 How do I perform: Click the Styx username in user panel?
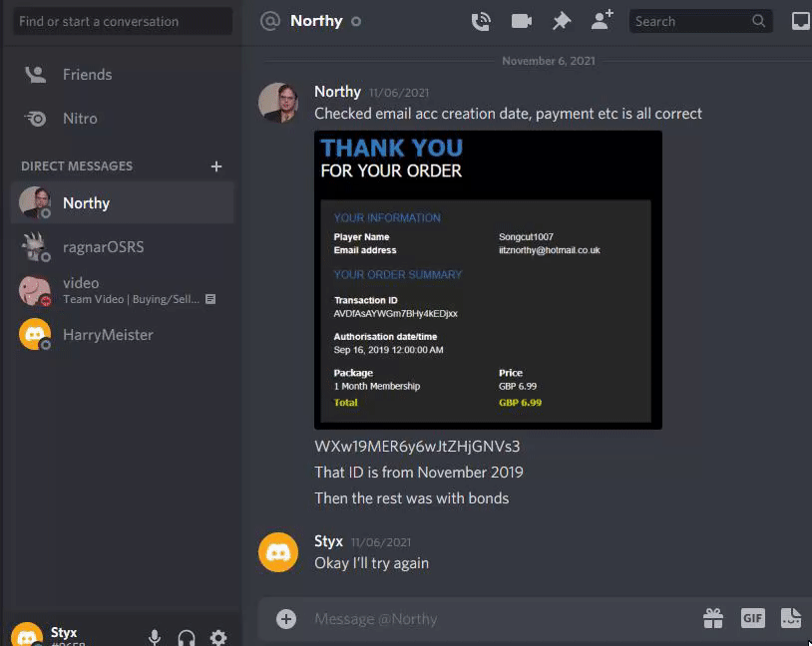pyautogui.click(x=64, y=632)
